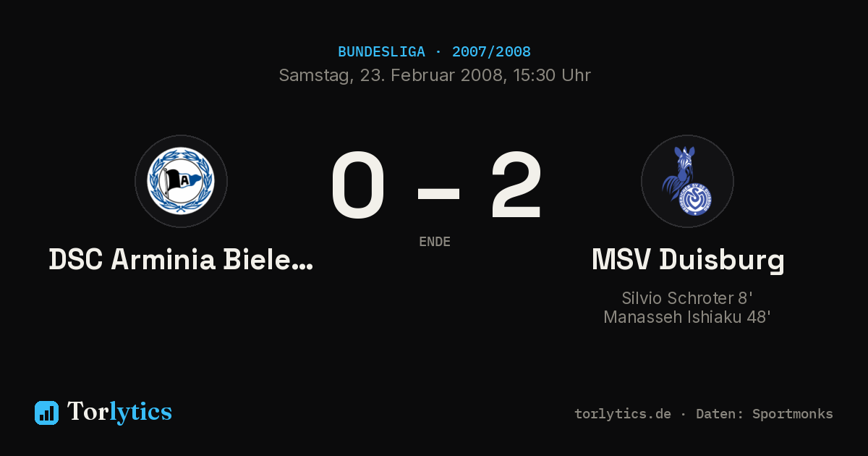Screen dimensions: 868x456
Task: Select the DSC Arminia Bielefeld team name
Action: pos(181,260)
